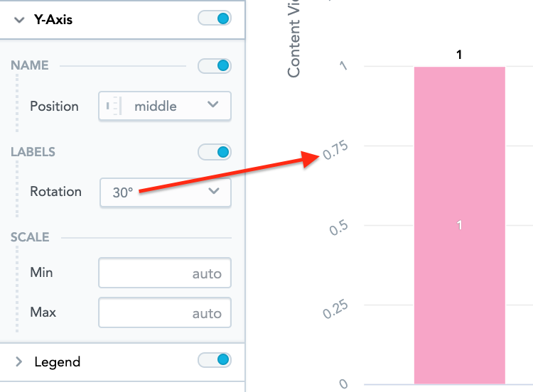Click the Y-Axis section header label

(53, 20)
